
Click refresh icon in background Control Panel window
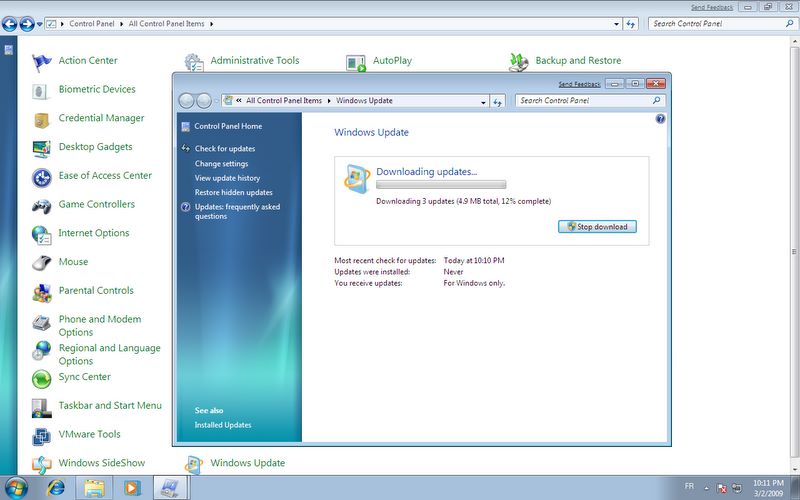[631, 24]
